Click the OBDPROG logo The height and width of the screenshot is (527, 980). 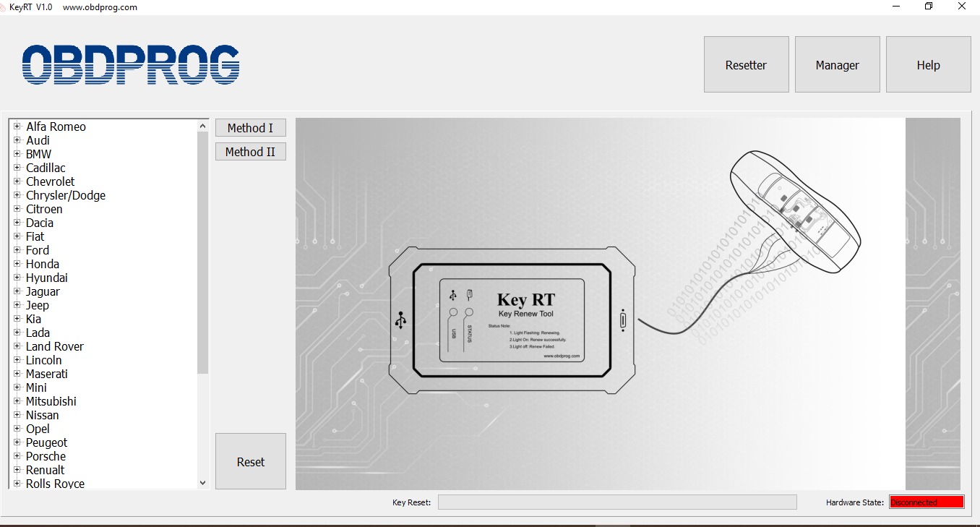pos(131,65)
